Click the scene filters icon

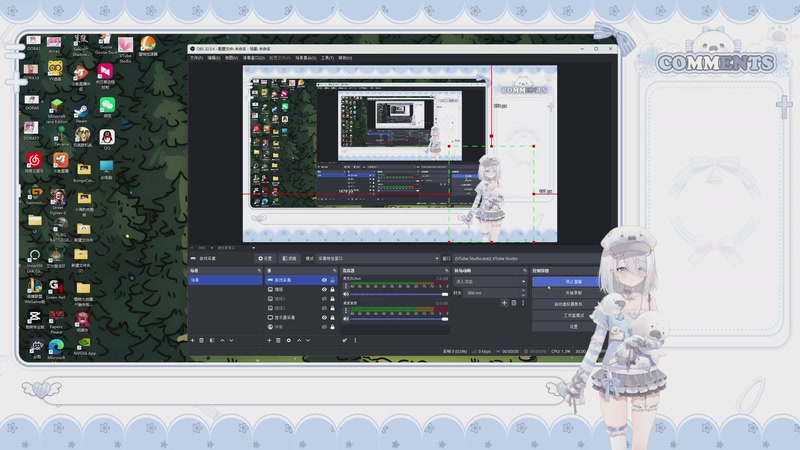212,340
